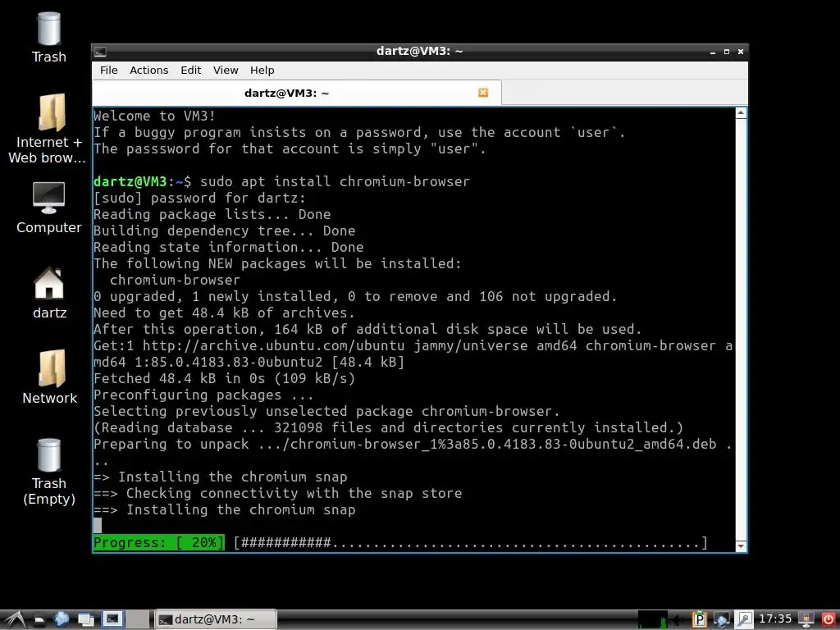The height and width of the screenshot is (630, 840).
Task: Click '0 upgraded, 1 newly installed' line
Action: click(x=355, y=296)
